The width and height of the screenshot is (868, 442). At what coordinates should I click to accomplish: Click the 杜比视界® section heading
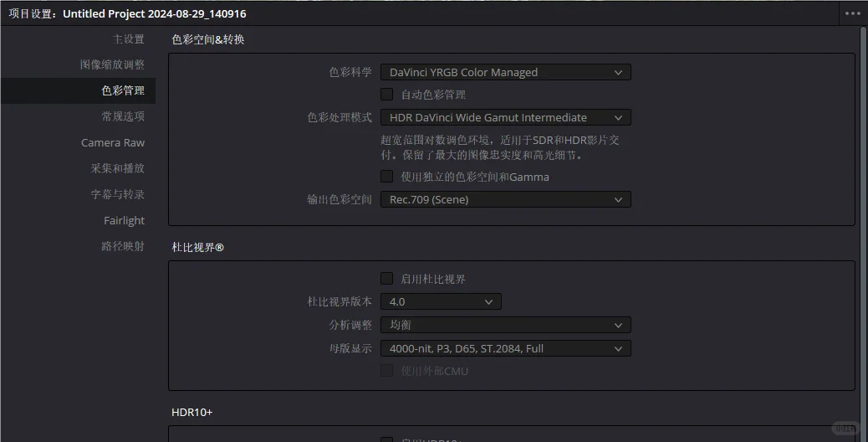point(197,248)
